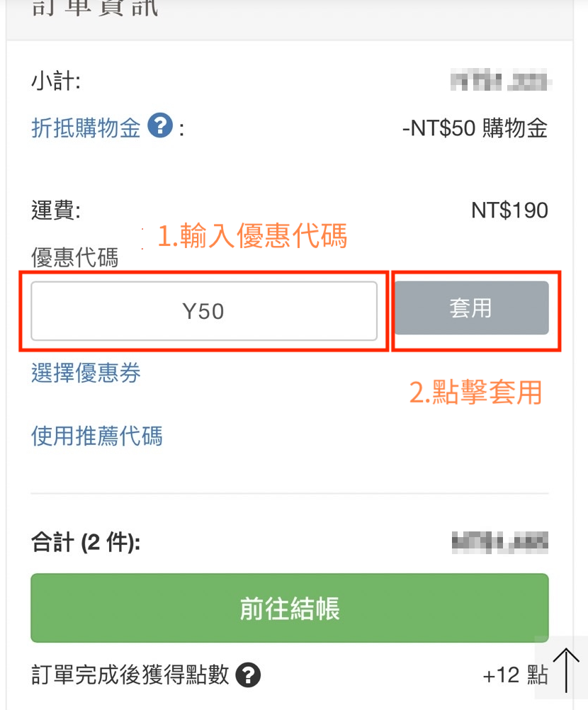
Task: Click the green 前往結帳 button
Action: (x=289, y=608)
